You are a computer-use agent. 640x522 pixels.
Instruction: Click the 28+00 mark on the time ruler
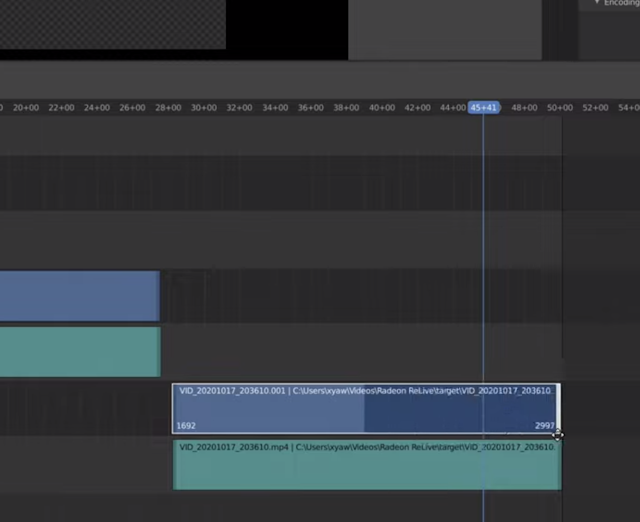click(168, 108)
